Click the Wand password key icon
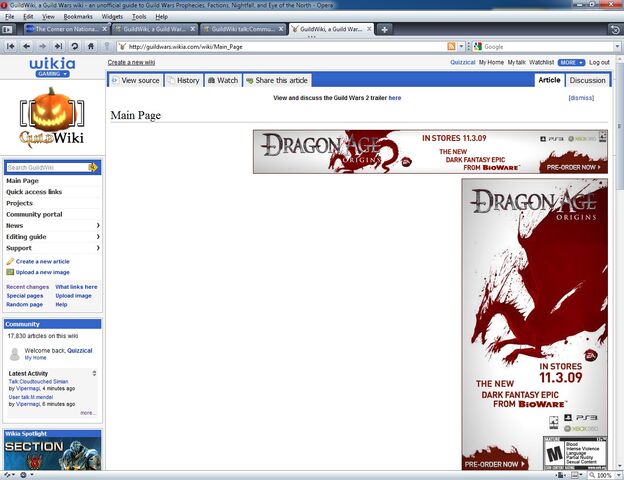 [x=107, y=46]
